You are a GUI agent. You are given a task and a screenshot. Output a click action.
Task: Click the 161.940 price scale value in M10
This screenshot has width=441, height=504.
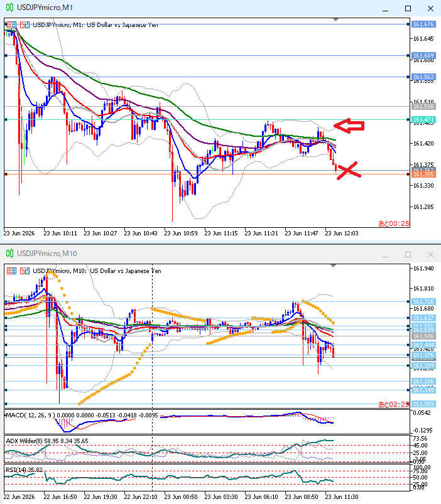[423, 269]
